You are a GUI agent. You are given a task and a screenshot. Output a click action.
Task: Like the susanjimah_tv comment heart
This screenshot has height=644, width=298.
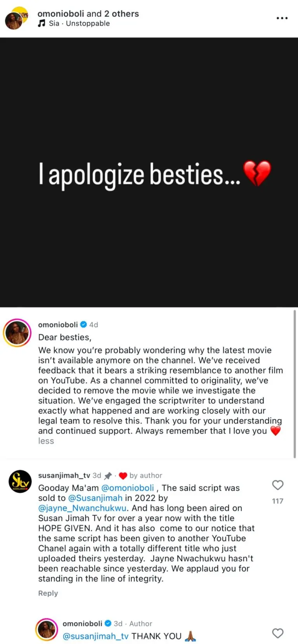point(277,485)
